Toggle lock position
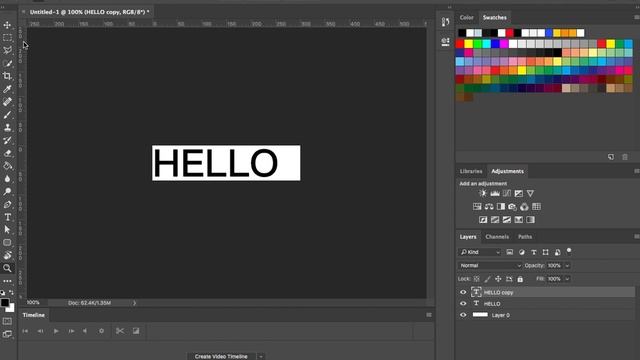 point(498,279)
